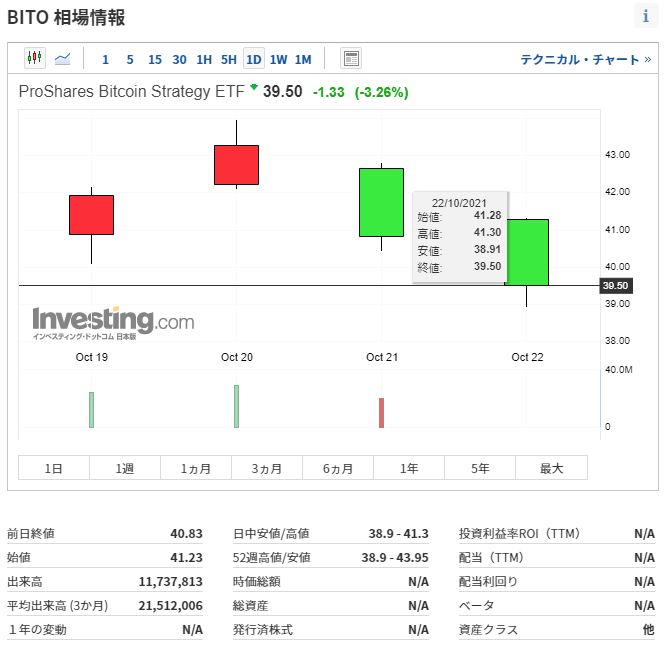Click the 配当利回り label

488,582
